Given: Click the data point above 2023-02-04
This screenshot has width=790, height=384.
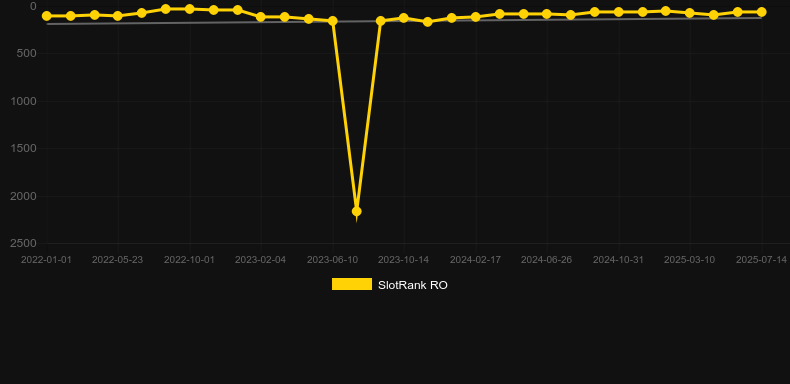Looking at the screenshot, I should [261, 17].
